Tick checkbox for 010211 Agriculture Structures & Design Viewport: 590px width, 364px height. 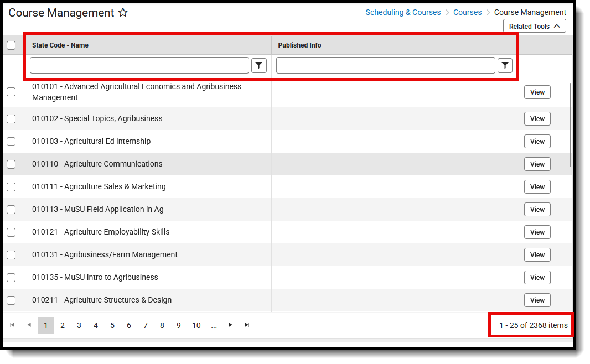11,300
